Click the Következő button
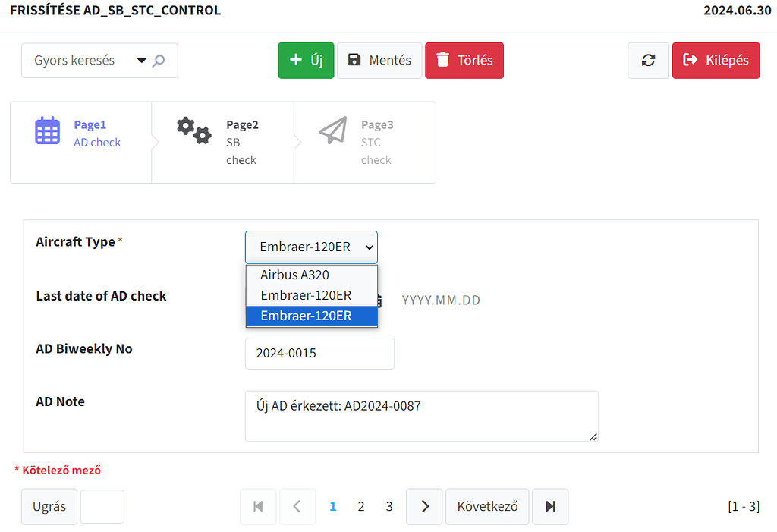 tap(487, 506)
